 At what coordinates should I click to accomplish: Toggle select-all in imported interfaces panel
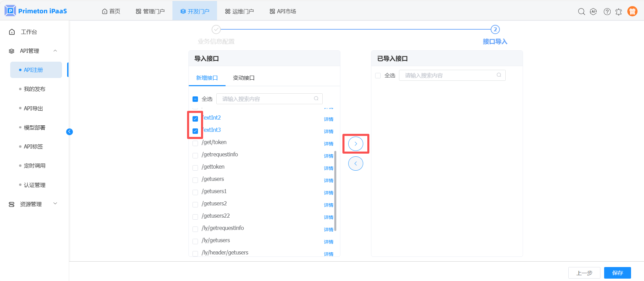click(378, 76)
